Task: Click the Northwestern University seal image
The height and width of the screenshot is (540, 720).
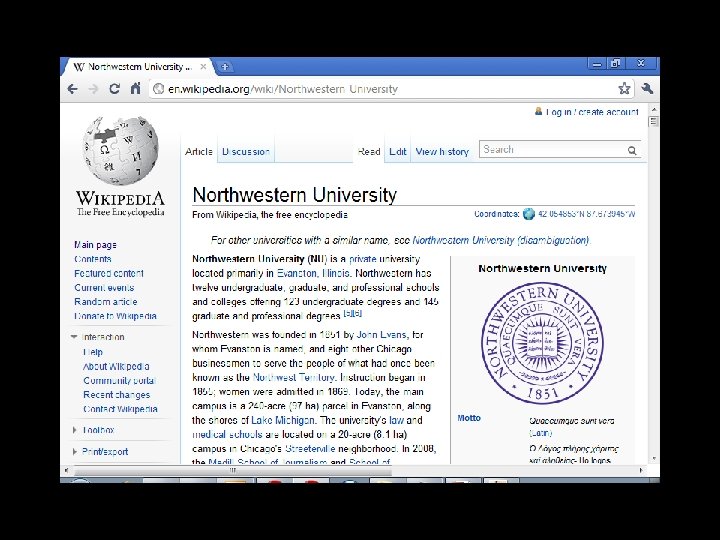Action: coord(542,343)
